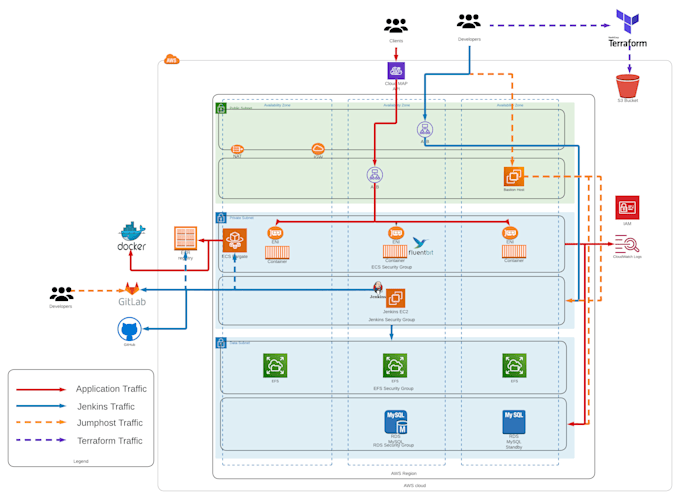Select the RDS MySQL primary database icon
The height and width of the screenshot is (499, 680).
(396, 422)
